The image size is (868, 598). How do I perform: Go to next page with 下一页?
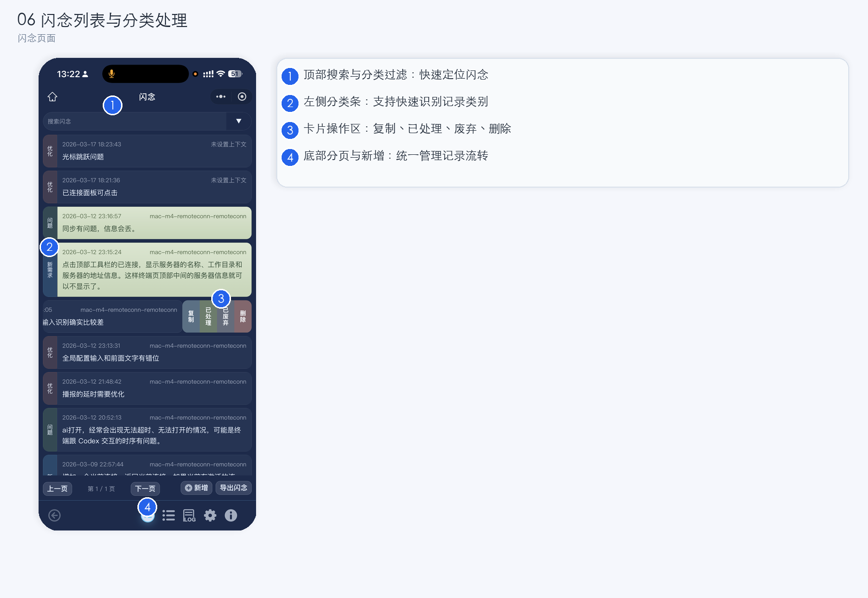click(145, 489)
